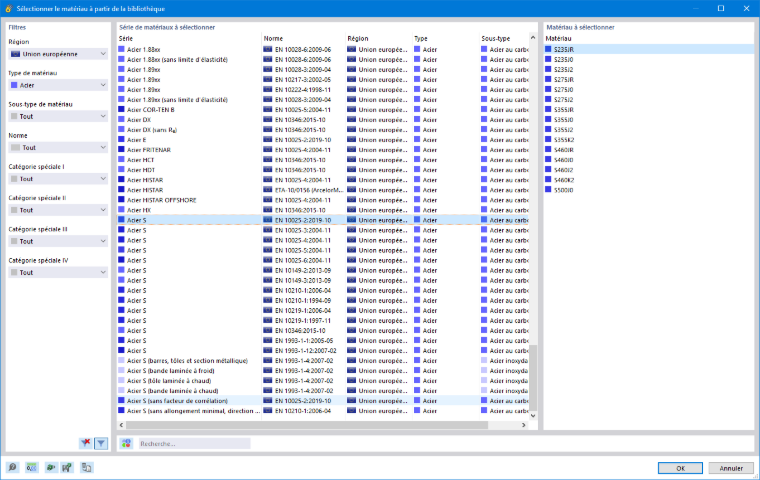Click the magnifier search icon in bottom toolbar

coord(13,467)
